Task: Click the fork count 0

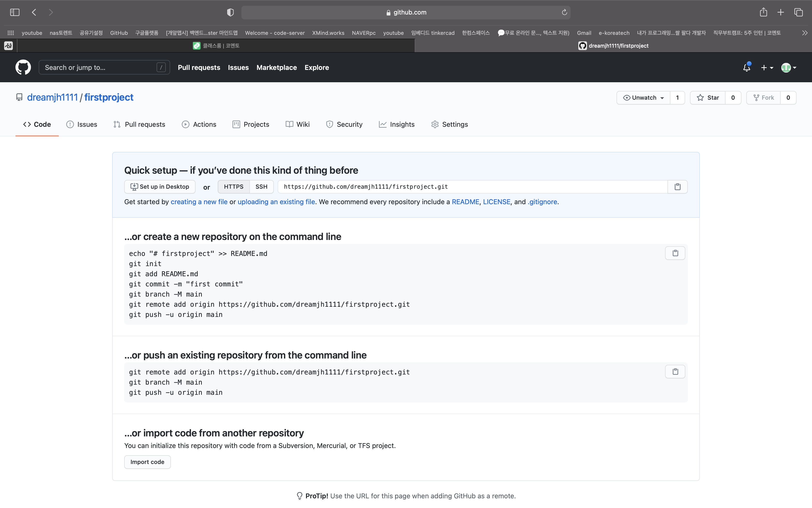Action: click(788, 98)
